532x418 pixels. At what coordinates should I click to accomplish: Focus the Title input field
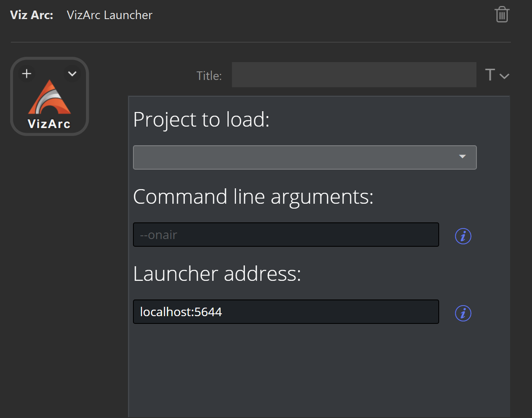coord(354,75)
